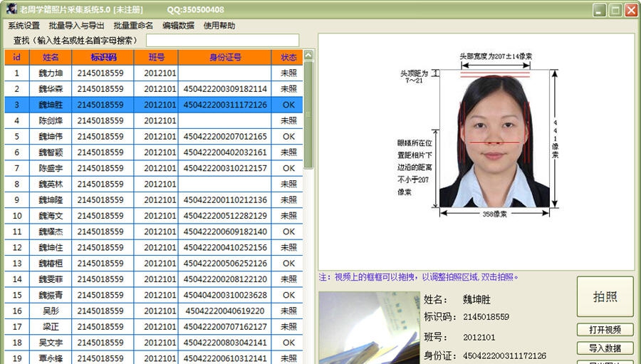Click the table's vertical scrollbar thumb
Viewport: 641px width, 364px height.
click(x=308, y=115)
